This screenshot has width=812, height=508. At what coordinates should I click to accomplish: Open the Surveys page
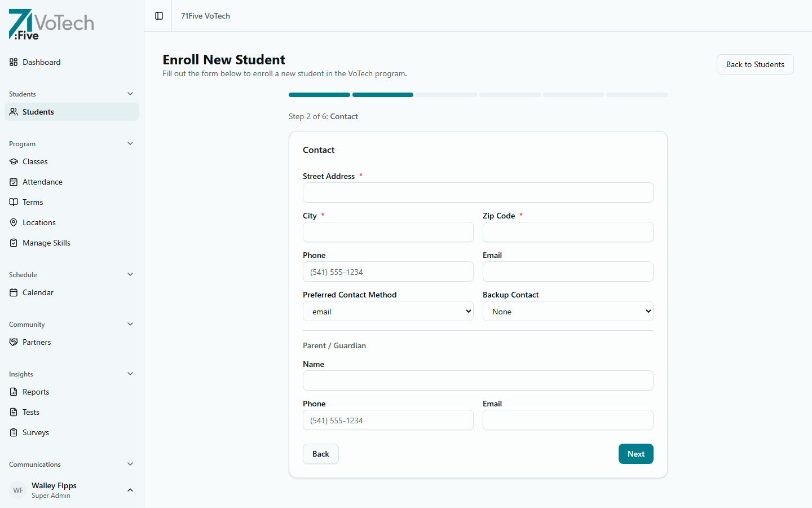point(36,432)
